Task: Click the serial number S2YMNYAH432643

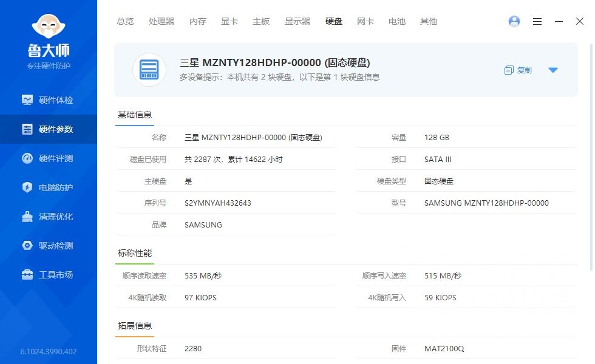Action: pos(218,203)
